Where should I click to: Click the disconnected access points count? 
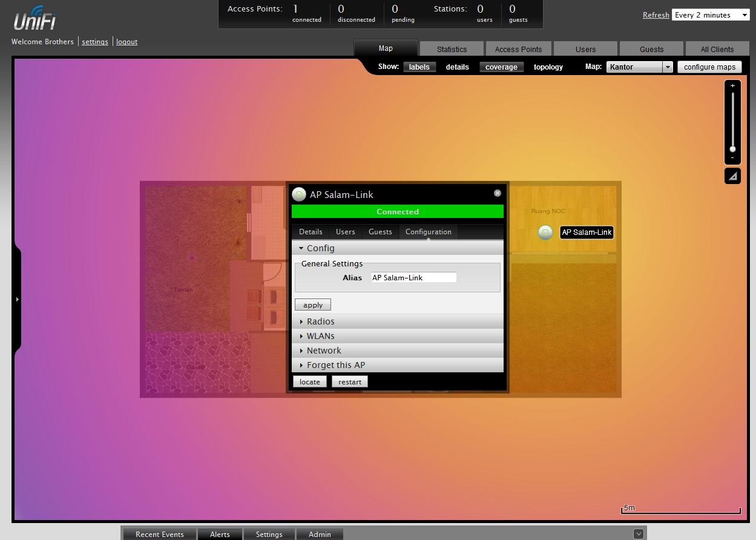tap(357, 13)
